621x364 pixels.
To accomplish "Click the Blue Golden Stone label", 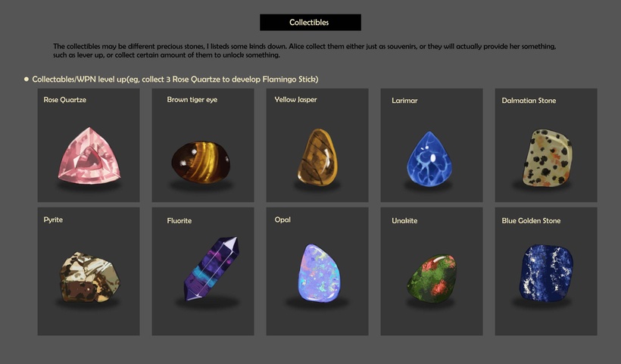I will [x=531, y=221].
